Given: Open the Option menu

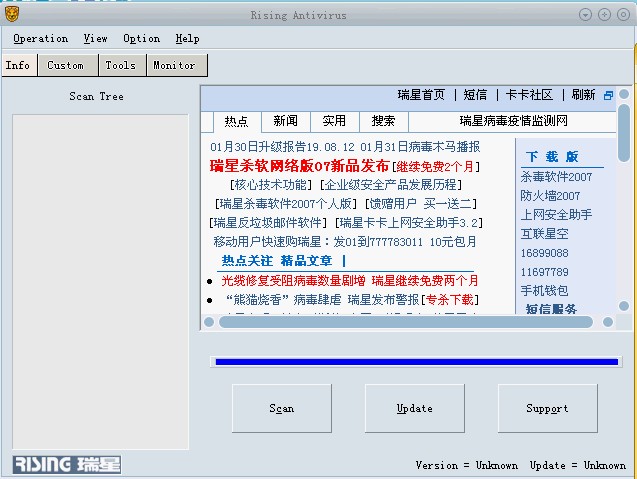Looking at the screenshot, I should [141, 39].
